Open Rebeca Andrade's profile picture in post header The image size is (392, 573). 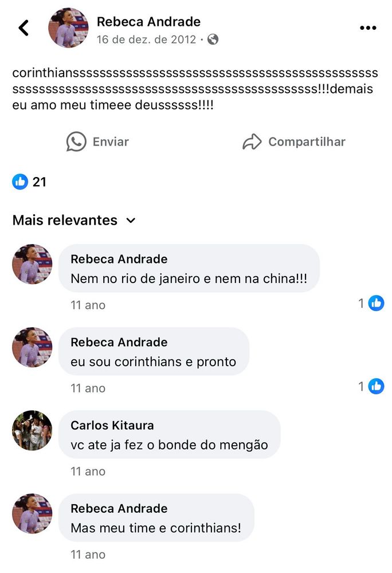tap(68, 28)
